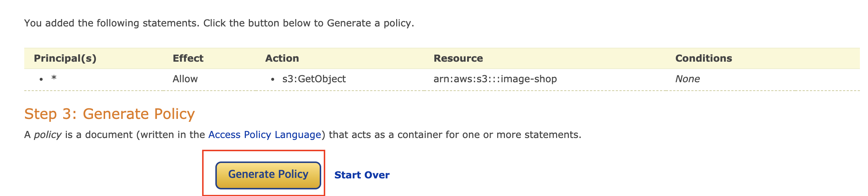Click the Start Over link
Viewport: 868px width, 196px height.
[362, 175]
